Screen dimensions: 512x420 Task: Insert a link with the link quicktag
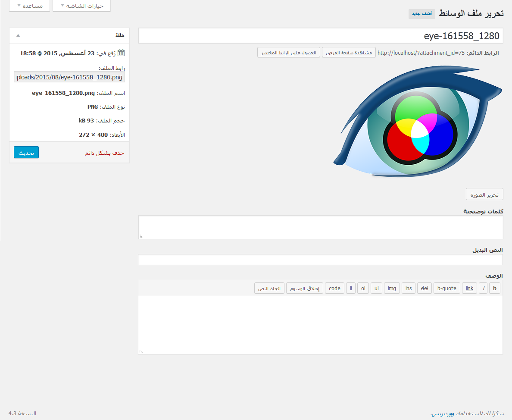pyautogui.click(x=469, y=288)
